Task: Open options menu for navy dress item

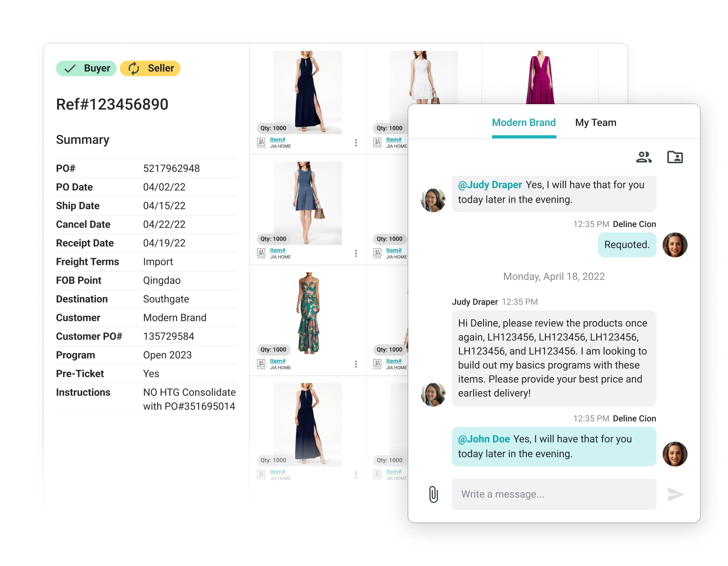Action: (x=355, y=143)
